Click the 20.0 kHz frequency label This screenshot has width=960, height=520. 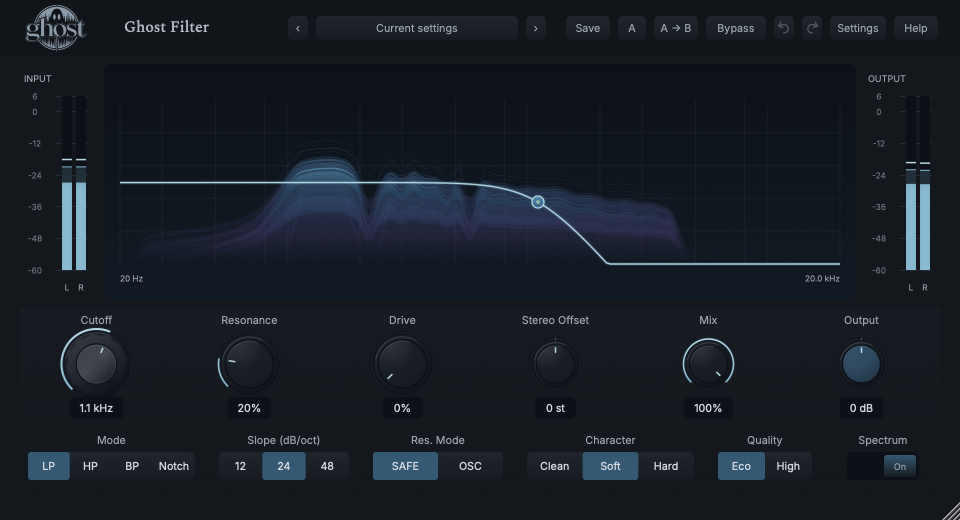822,279
